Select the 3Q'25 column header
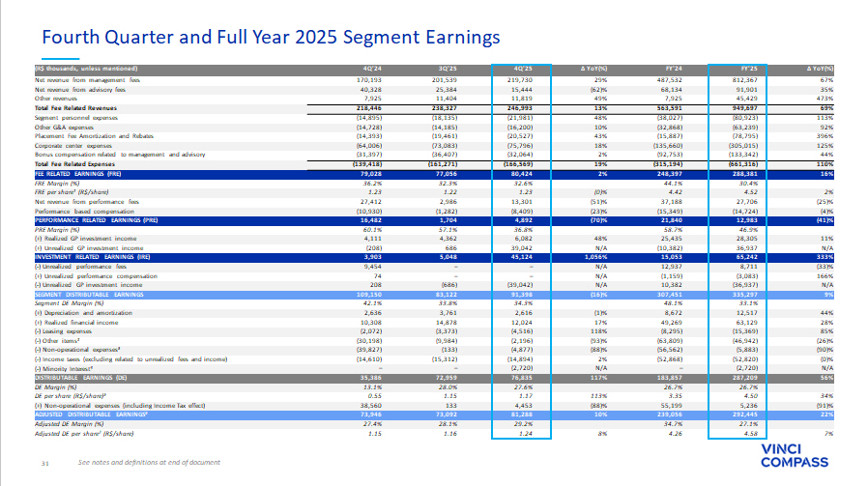The height and width of the screenshot is (486, 868). [x=443, y=70]
